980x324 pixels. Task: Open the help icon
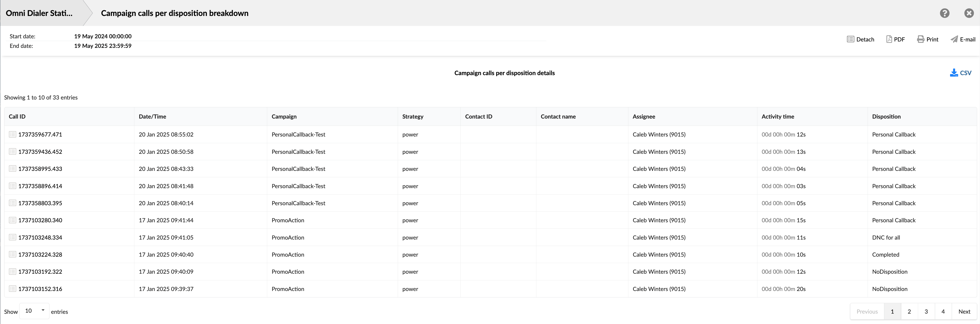[x=945, y=13]
